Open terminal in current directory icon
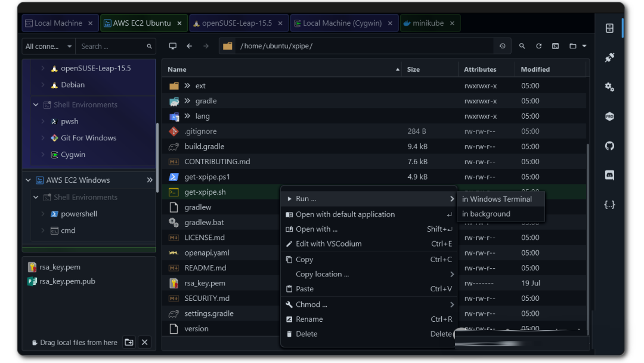This screenshot has height=363, width=644. (555, 46)
